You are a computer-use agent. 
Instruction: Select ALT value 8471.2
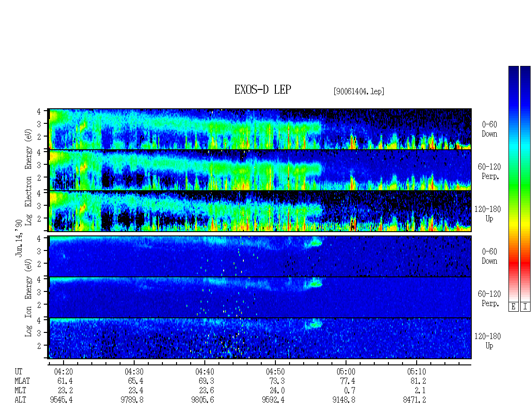[414, 400]
